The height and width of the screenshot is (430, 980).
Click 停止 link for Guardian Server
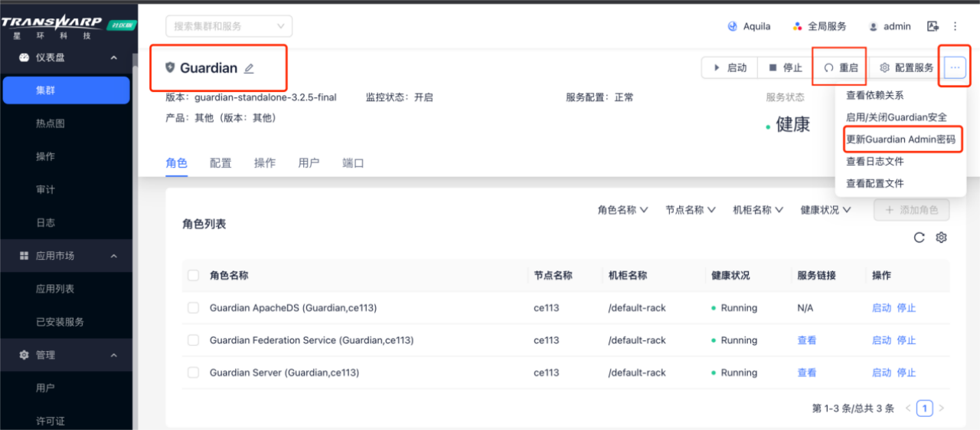(906, 373)
